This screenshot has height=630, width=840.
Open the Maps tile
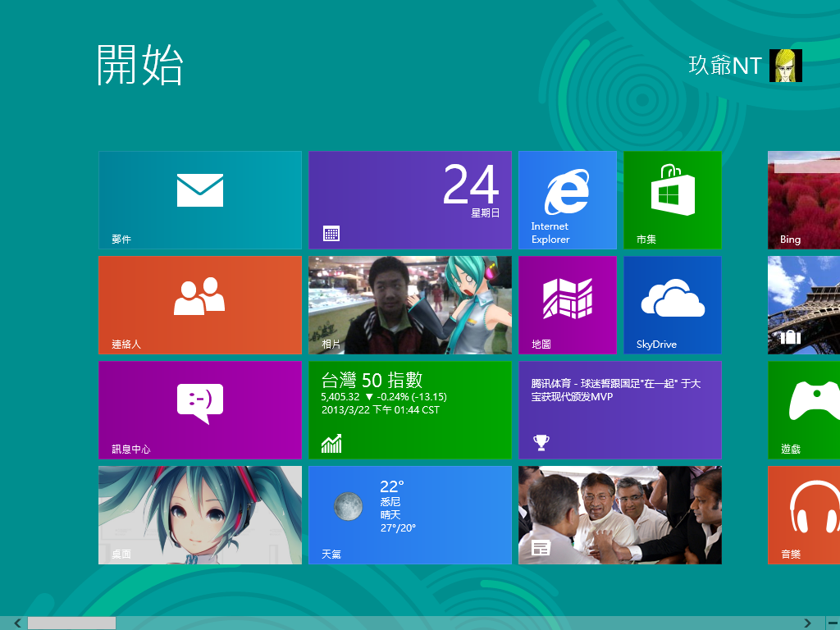567,304
